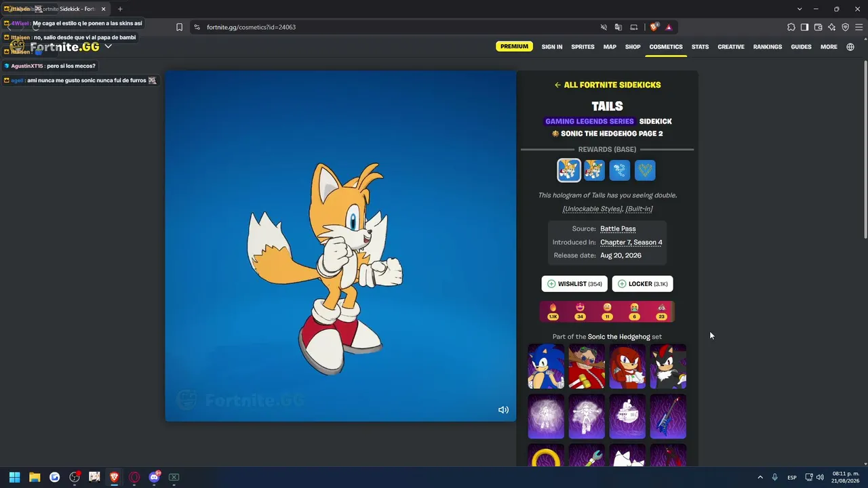This screenshot has width=868, height=488.
Task: Open the Unlockable Styles link
Action: [592, 209]
